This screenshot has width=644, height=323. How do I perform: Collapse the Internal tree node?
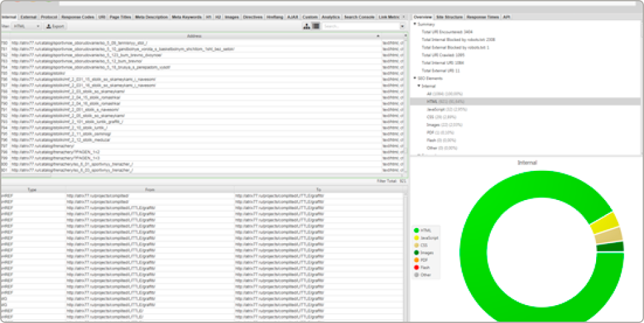click(419, 86)
